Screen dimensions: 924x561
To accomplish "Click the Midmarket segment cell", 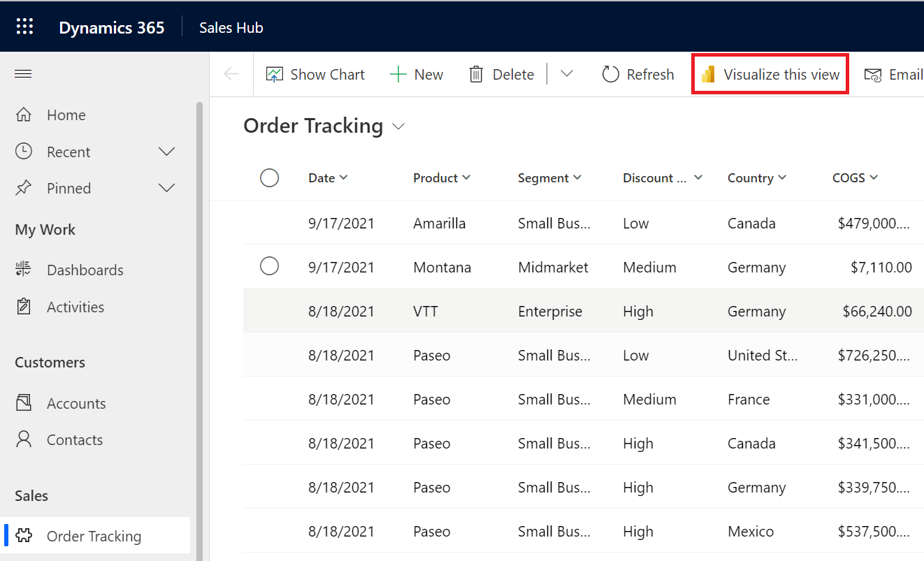I will (554, 267).
